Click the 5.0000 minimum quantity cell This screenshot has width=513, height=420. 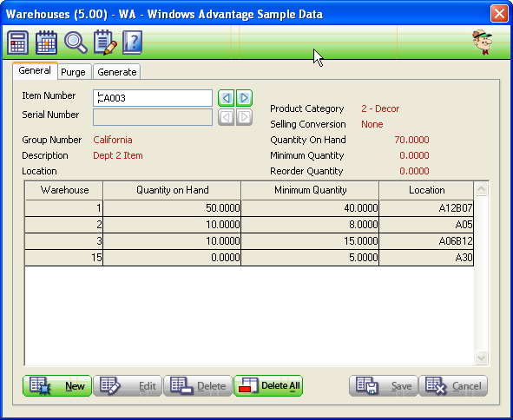click(x=310, y=258)
